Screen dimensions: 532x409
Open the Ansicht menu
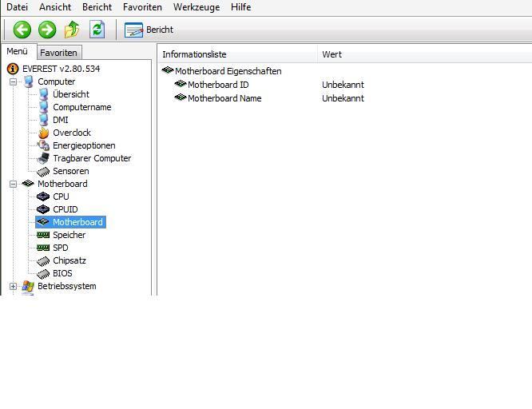55,7
